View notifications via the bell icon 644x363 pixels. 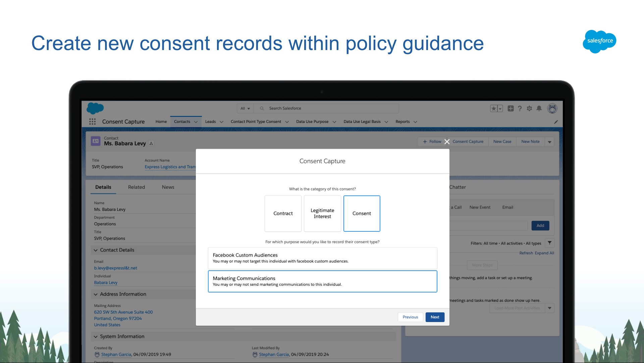539,108
